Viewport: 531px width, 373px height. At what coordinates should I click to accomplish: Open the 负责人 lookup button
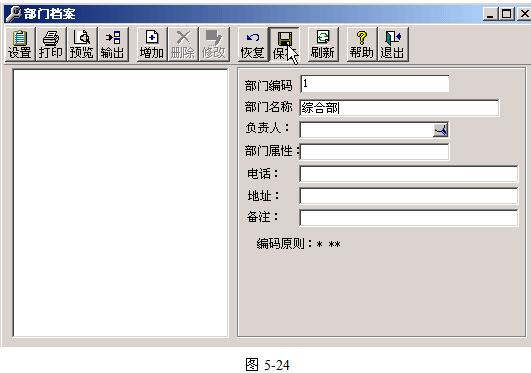tap(441, 130)
